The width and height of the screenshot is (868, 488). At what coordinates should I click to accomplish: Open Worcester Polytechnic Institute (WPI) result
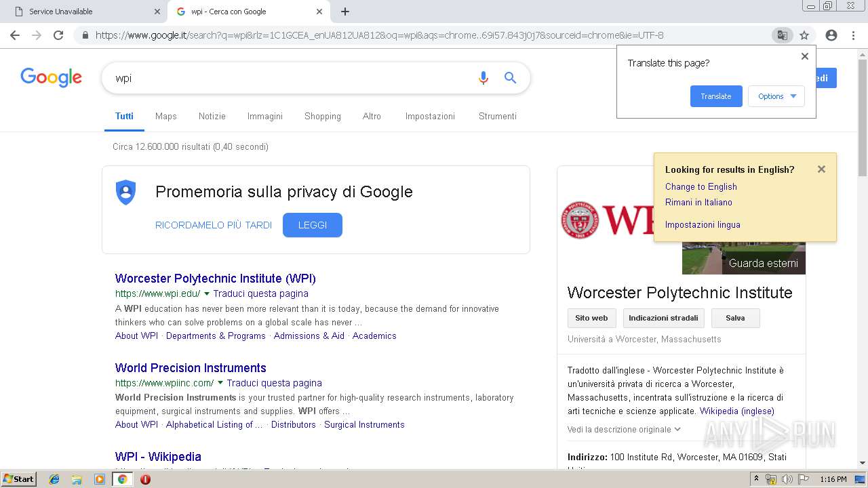click(216, 279)
